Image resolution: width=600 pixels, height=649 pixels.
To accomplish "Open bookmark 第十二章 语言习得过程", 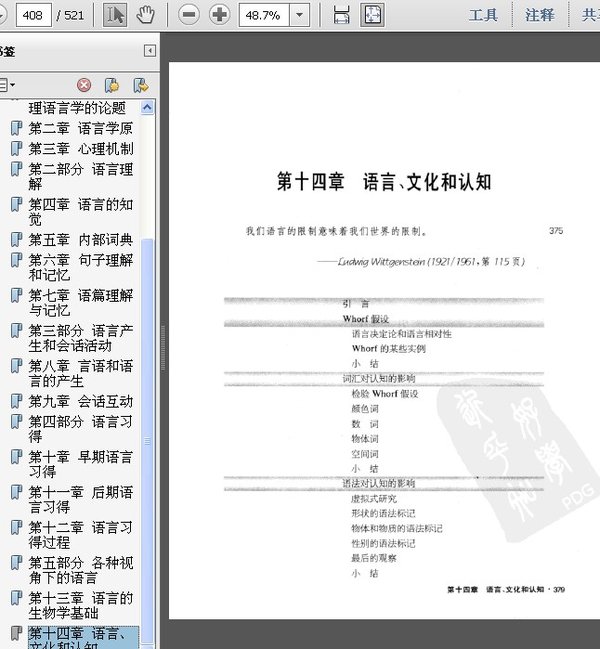I will [81, 534].
